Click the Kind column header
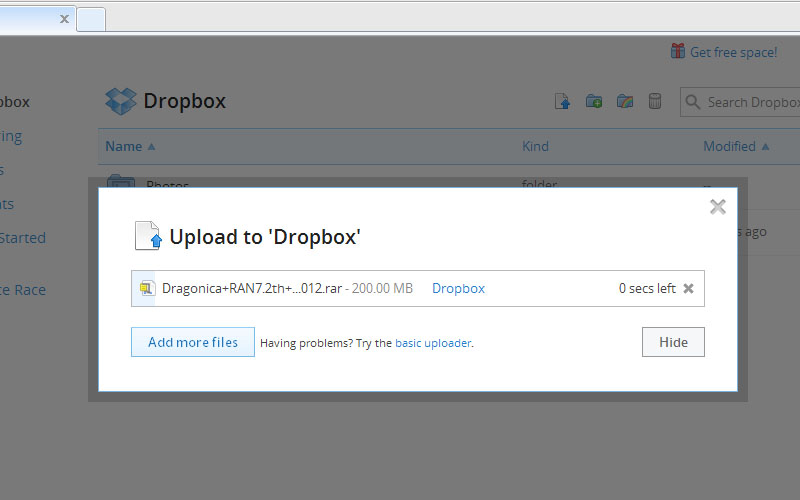 535,146
